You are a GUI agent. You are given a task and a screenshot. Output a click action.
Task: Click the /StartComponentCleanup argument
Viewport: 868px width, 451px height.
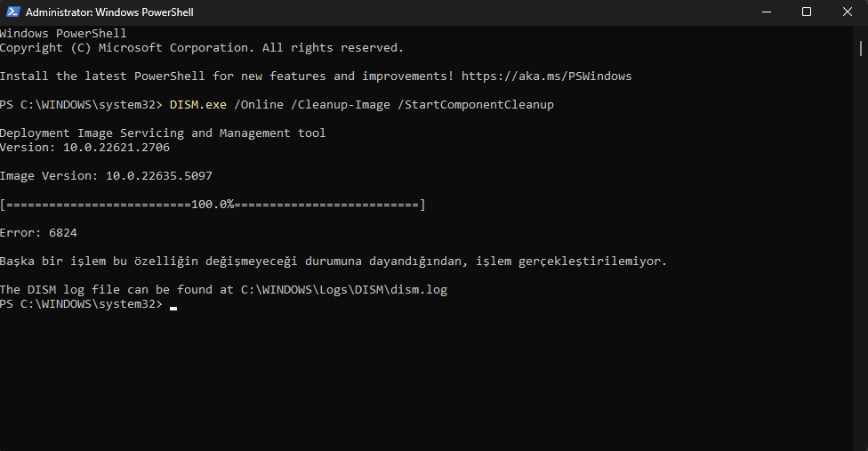[475, 105]
